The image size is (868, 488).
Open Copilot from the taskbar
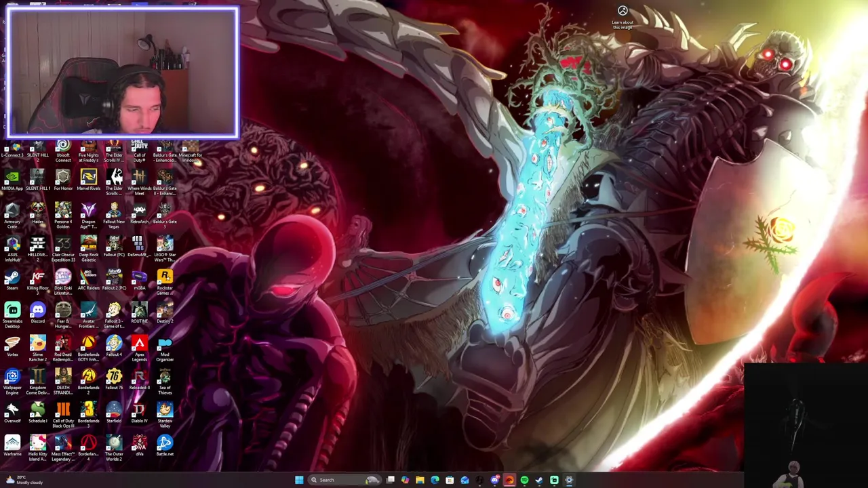coord(405,480)
